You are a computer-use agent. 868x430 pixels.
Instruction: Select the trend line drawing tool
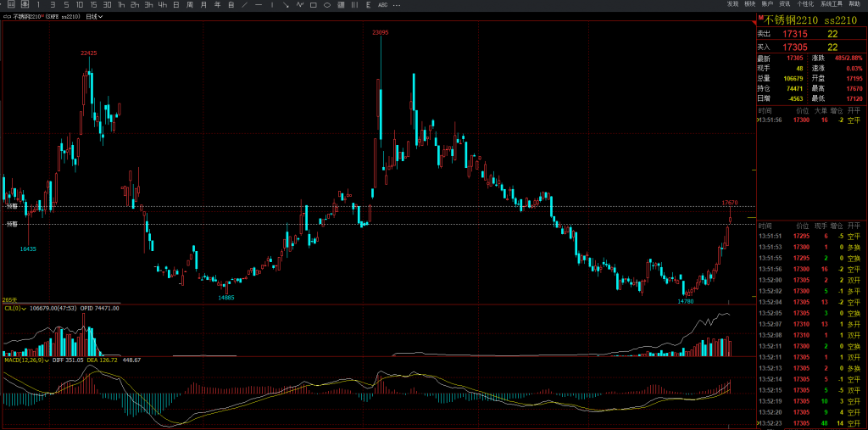click(245, 5)
